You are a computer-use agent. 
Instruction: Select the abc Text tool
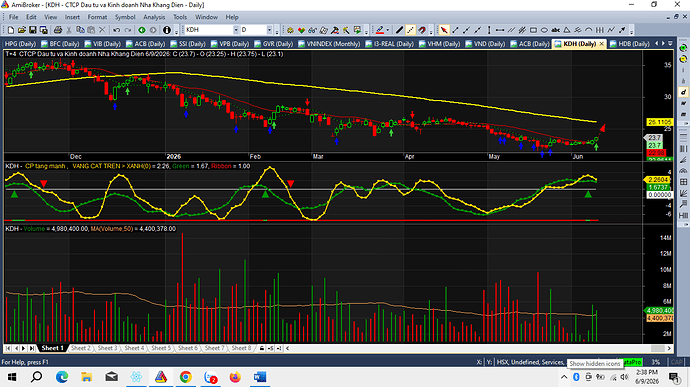[555, 30]
